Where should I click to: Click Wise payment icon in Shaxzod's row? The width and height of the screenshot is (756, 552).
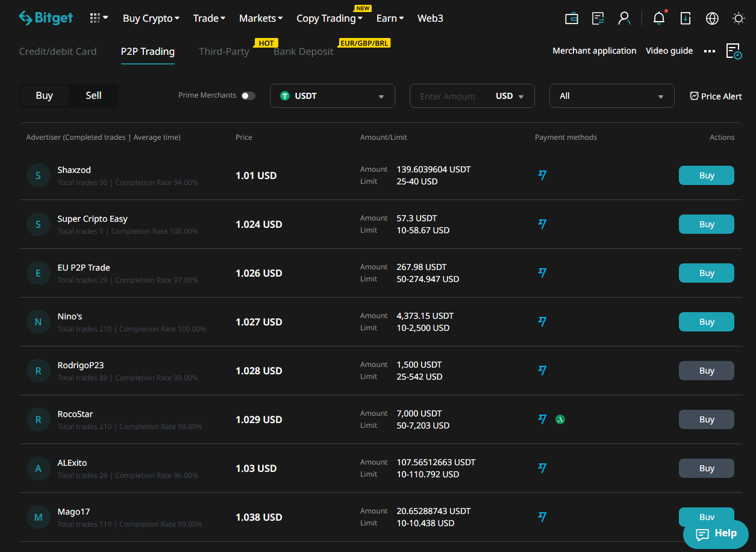[542, 175]
